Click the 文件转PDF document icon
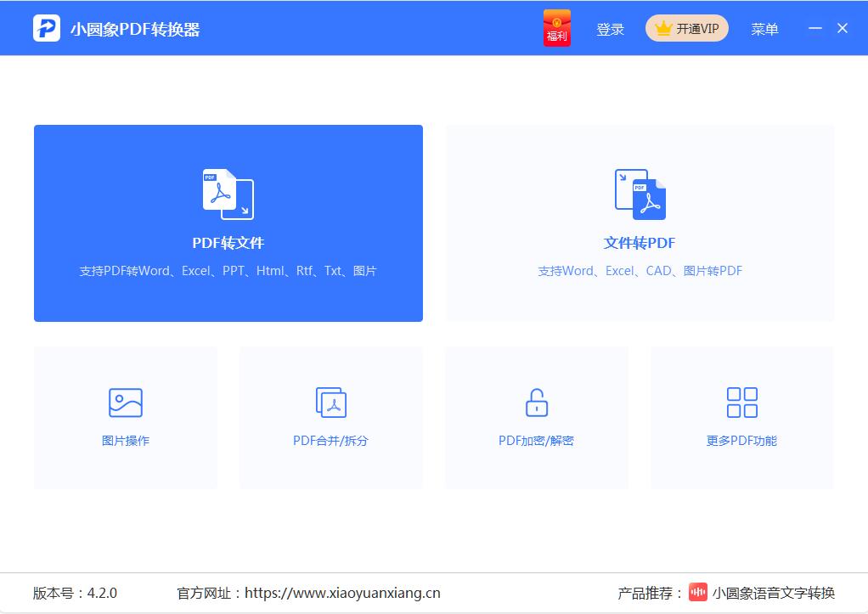 (640, 194)
